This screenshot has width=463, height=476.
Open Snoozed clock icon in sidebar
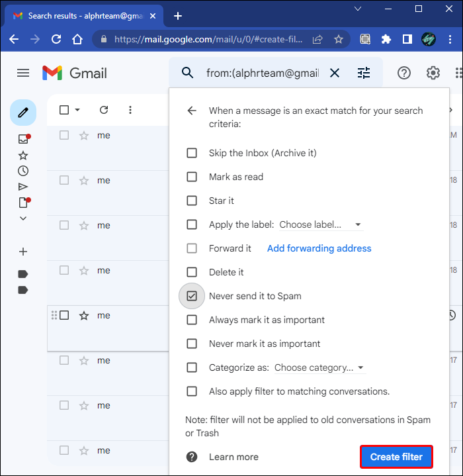(23, 171)
